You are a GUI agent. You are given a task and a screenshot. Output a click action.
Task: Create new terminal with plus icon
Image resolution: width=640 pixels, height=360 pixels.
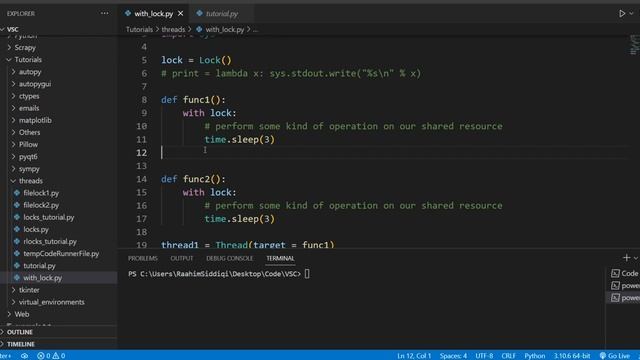point(627,258)
